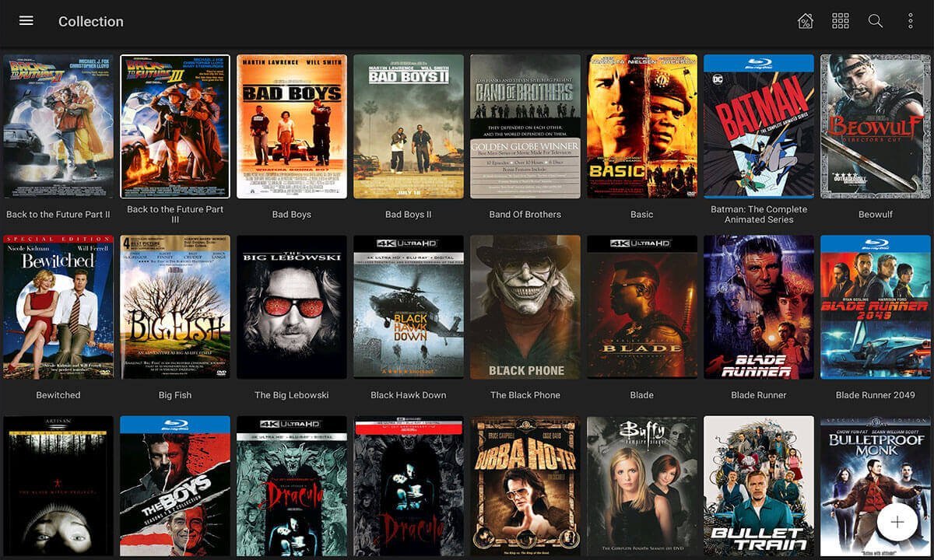Click the 'Beowulf' title label
The image size is (934, 560).
pos(876,215)
